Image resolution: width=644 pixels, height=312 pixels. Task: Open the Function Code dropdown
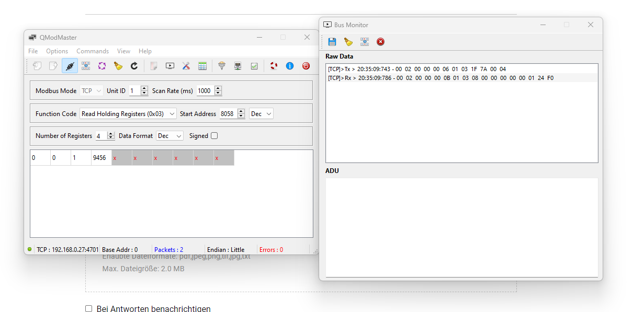point(128,114)
